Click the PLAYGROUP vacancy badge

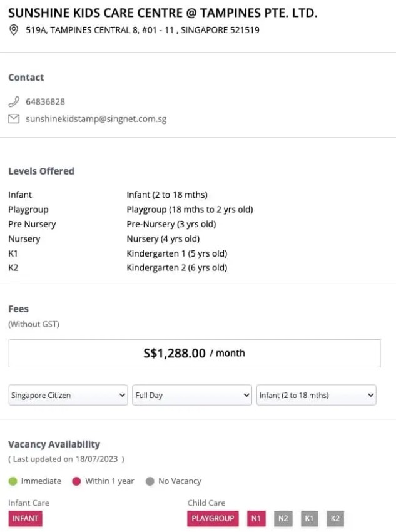[213, 518]
